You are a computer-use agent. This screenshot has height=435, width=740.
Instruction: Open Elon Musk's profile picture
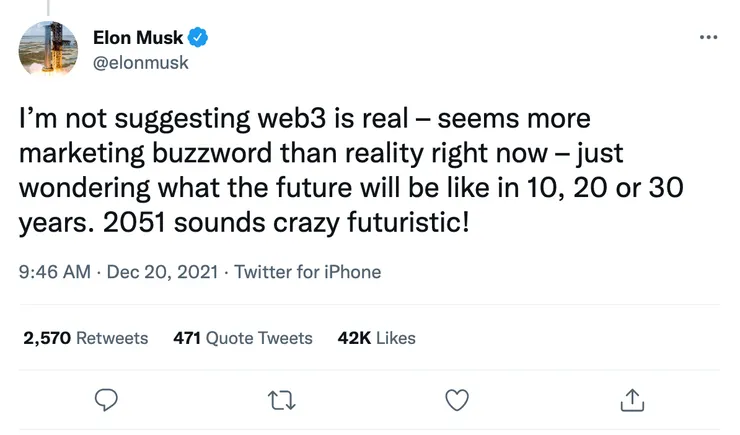[48, 49]
